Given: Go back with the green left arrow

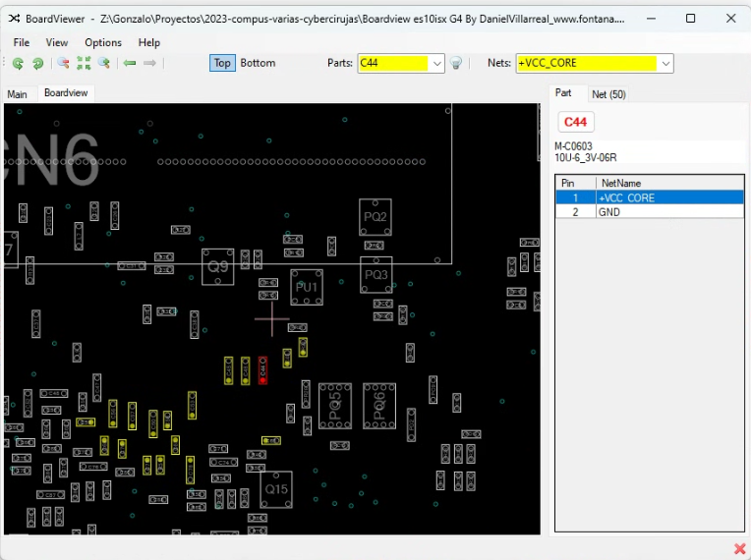Looking at the screenshot, I should [x=130, y=63].
